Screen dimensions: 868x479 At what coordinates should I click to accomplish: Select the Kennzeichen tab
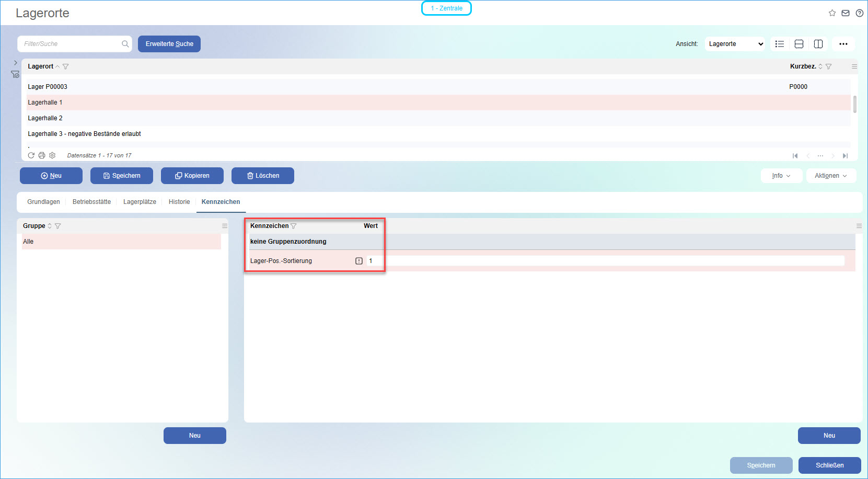point(221,202)
